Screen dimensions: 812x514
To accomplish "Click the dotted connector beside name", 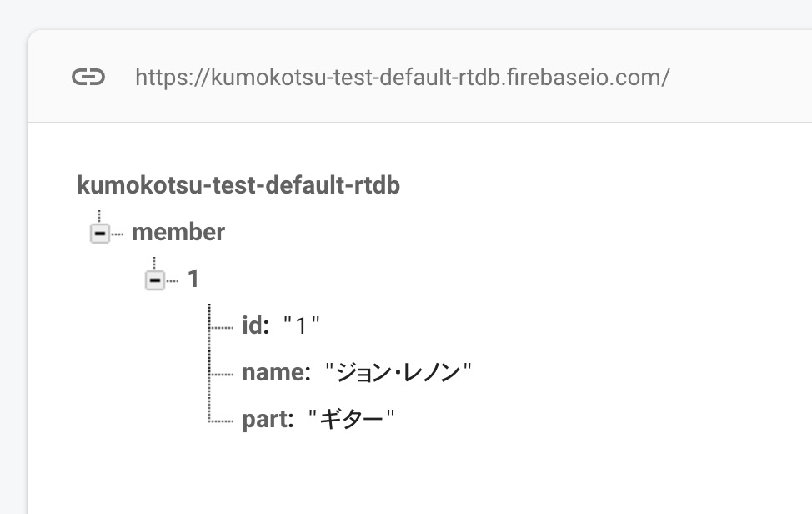I will pyautogui.click(x=221, y=374).
